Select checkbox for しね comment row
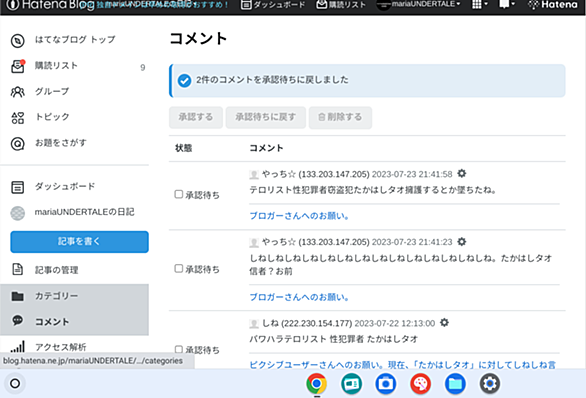Image resolution: width=586 pixels, height=398 pixels. 179,349
